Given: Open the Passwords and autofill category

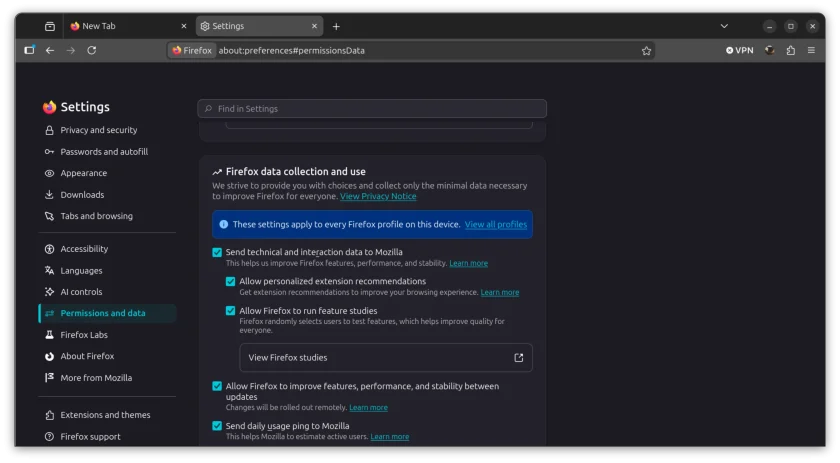Looking at the screenshot, I should 107,152.
